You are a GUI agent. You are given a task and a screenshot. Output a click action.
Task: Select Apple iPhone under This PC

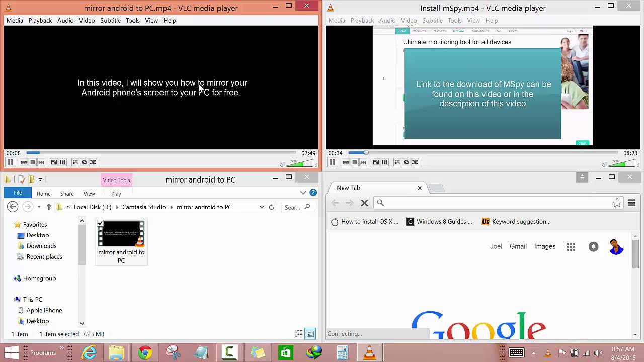click(44, 310)
